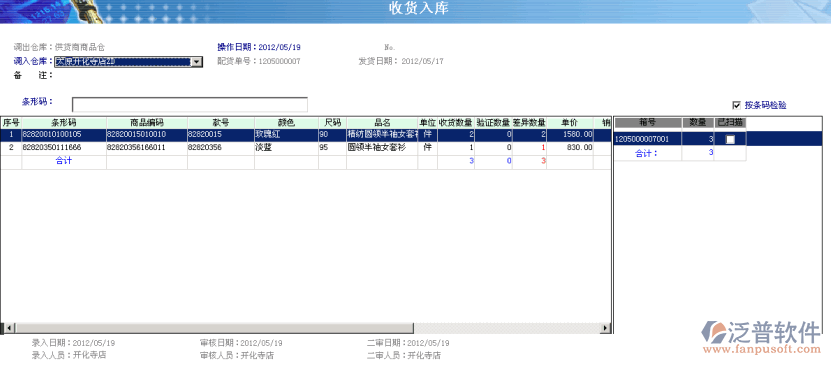The width and height of the screenshot is (831, 365).
Task: Click the scrollbar right arrow
Action: pos(606,328)
